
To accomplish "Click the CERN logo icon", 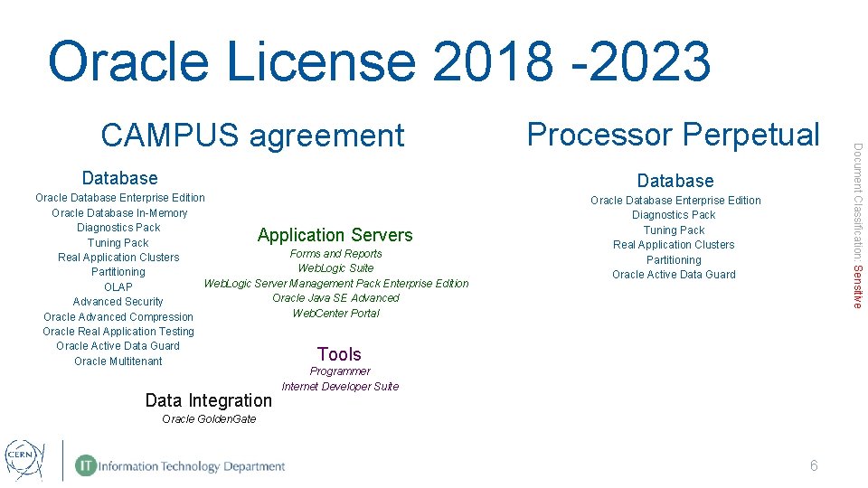I will tap(24, 460).
